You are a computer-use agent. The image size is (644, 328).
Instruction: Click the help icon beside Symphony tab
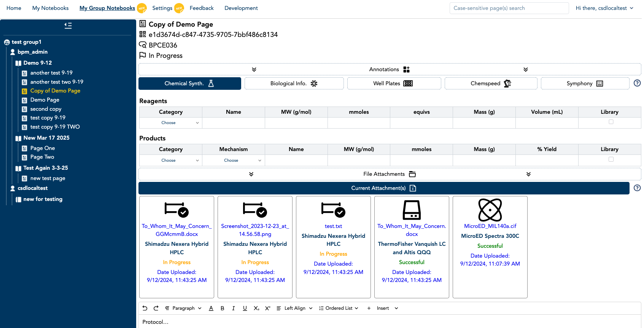637,83
